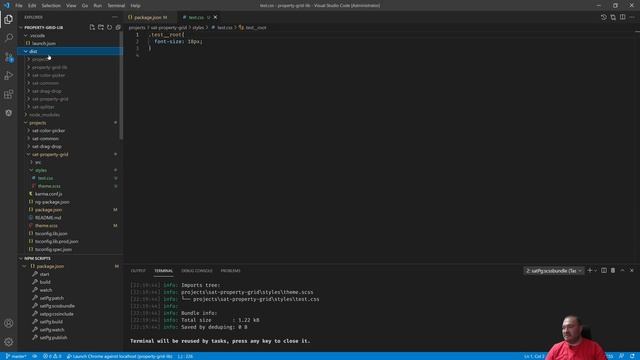Open editor More Actions ellipsis

(x=632, y=17)
